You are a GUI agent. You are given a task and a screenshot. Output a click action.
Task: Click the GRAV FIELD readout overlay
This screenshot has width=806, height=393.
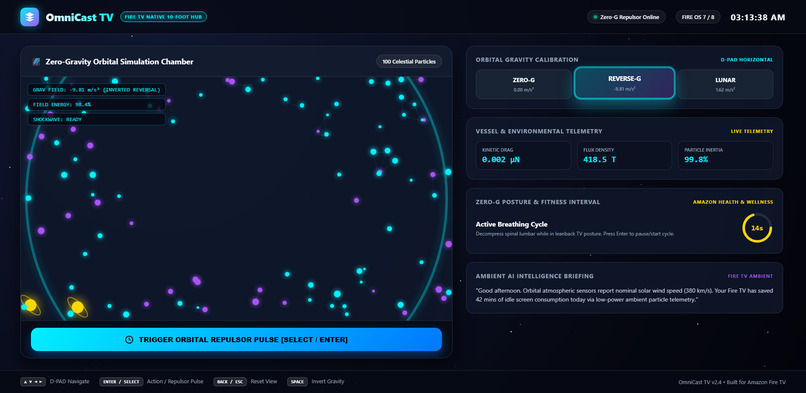coord(96,89)
